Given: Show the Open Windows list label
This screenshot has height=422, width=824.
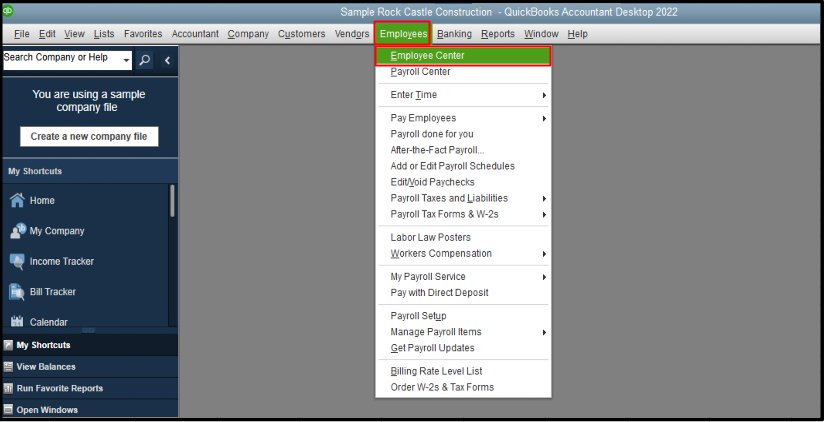Looking at the screenshot, I should pyautogui.click(x=47, y=410).
